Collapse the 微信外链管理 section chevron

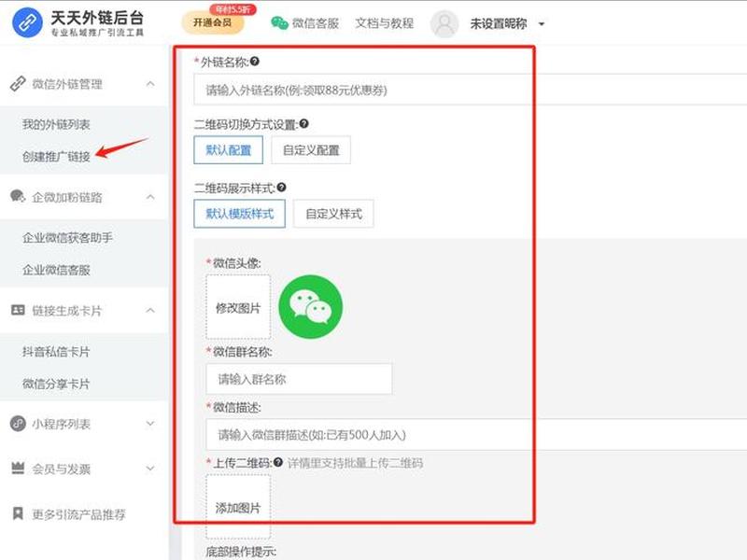coord(150,84)
